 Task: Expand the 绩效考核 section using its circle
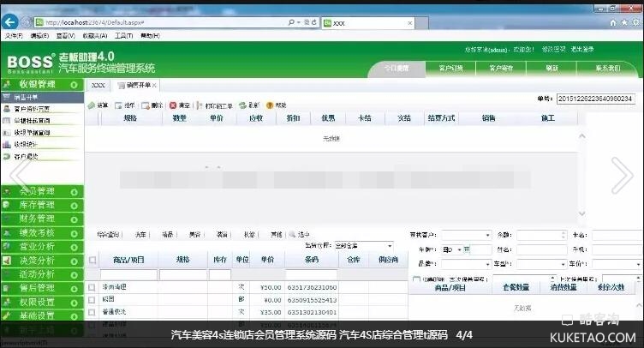74,234
